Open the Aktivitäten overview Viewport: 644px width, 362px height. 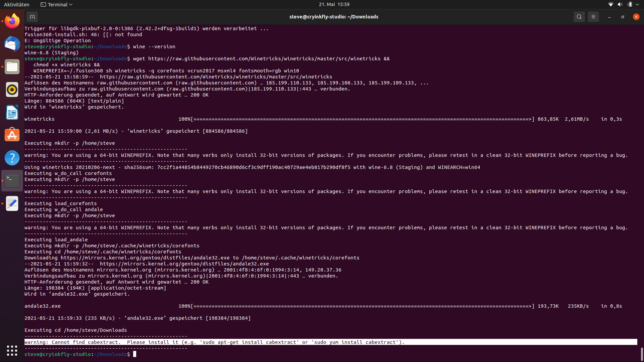[16, 4]
